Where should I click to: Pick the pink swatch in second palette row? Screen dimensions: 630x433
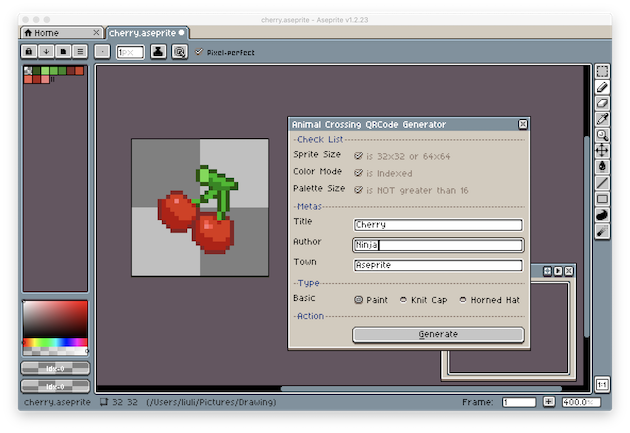tap(45, 80)
